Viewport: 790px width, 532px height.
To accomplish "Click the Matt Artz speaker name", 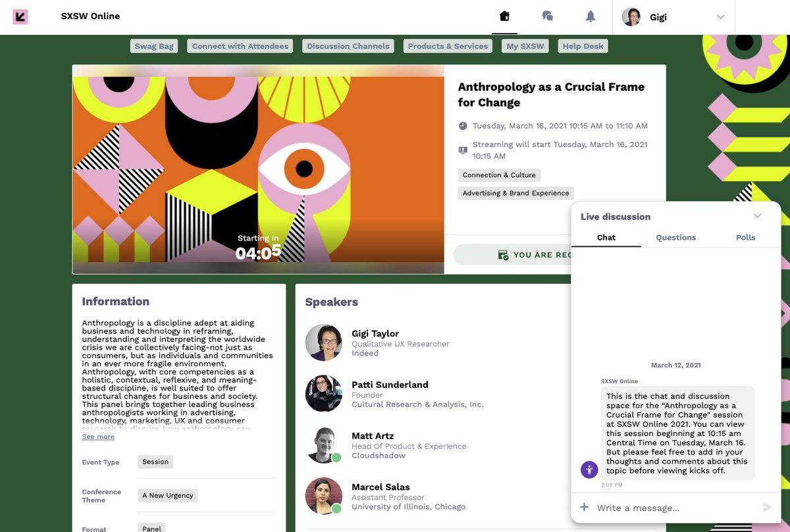I will (373, 436).
